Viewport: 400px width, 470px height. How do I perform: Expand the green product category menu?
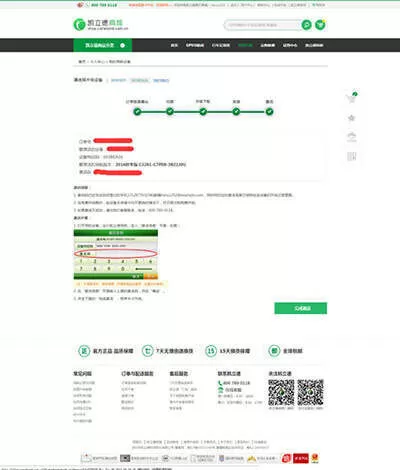(103, 45)
